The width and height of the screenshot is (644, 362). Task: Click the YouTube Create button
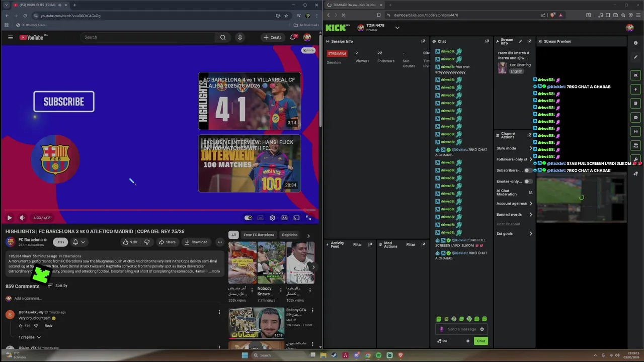[273, 37]
